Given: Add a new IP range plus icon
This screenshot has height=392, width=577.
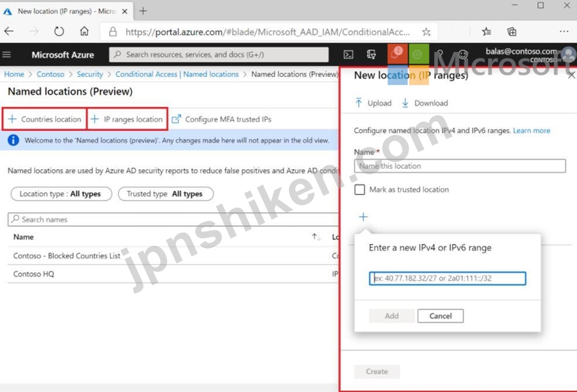Looking at the screenshot, I should (363, 216).
